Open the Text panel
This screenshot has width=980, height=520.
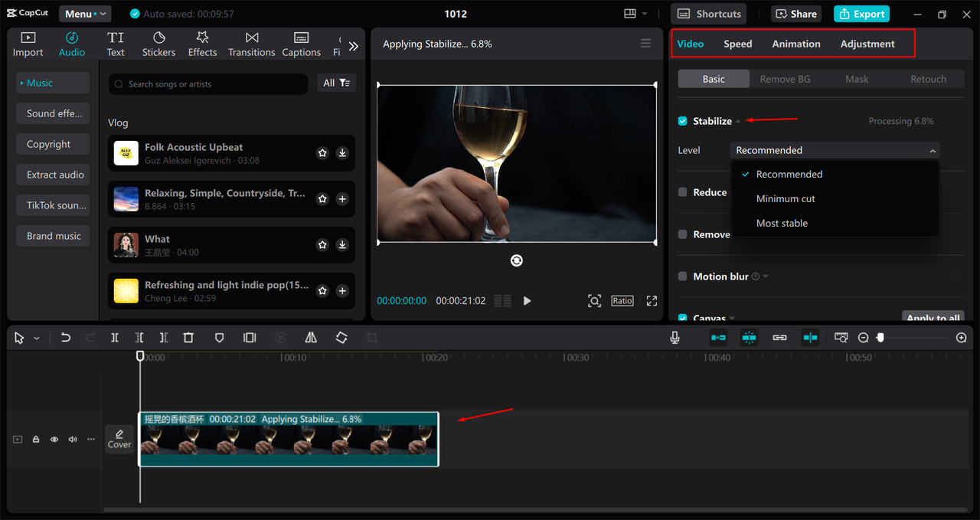pos(116,44)
